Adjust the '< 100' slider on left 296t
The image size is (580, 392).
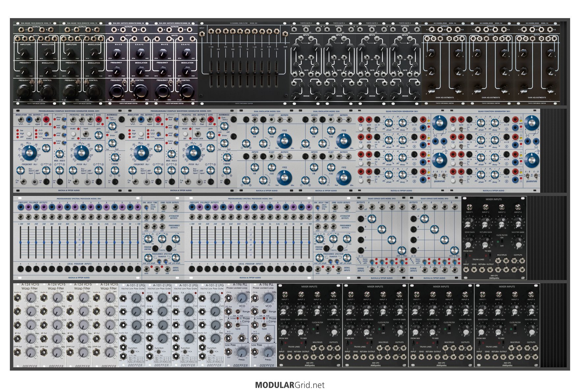pyautogui.click(x=20, y=242)
